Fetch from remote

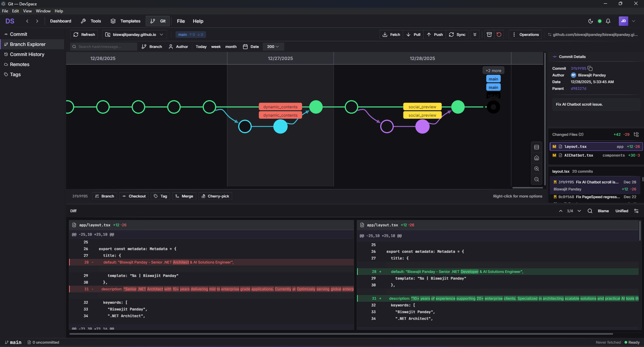(x=392, y=35)
